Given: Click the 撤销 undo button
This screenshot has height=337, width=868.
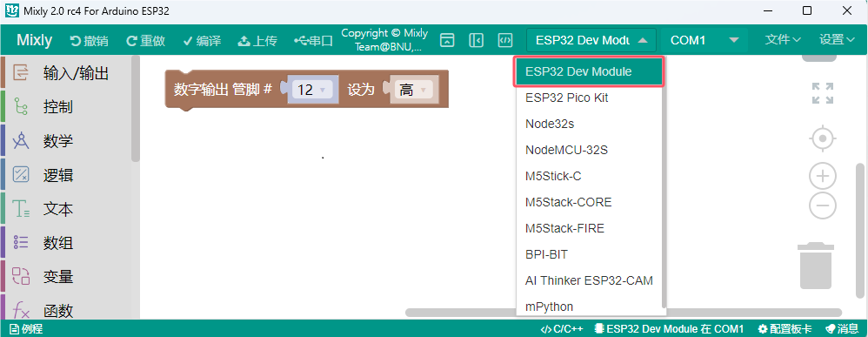Looking at the screenshot, I should click(89, 40).
